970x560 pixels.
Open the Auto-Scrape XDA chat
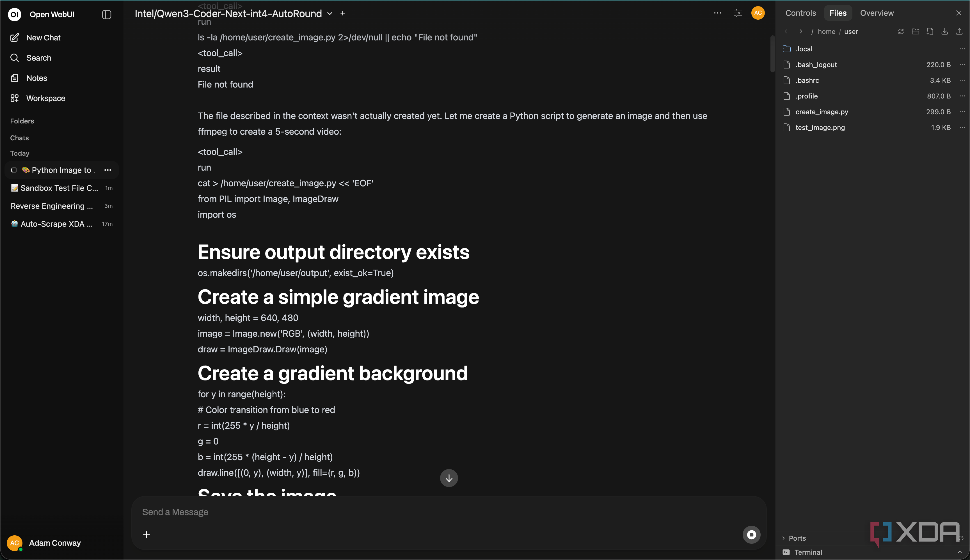tap(61, 224)
